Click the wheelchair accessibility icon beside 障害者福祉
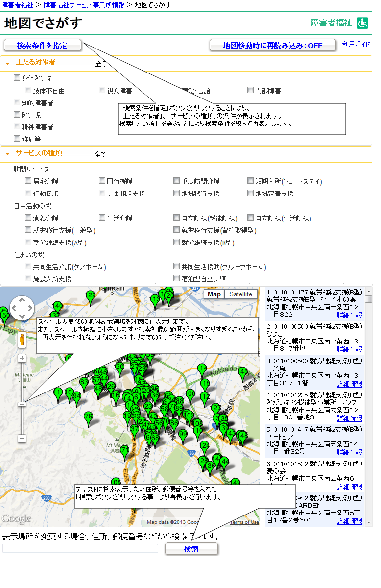 pos(362,23)
